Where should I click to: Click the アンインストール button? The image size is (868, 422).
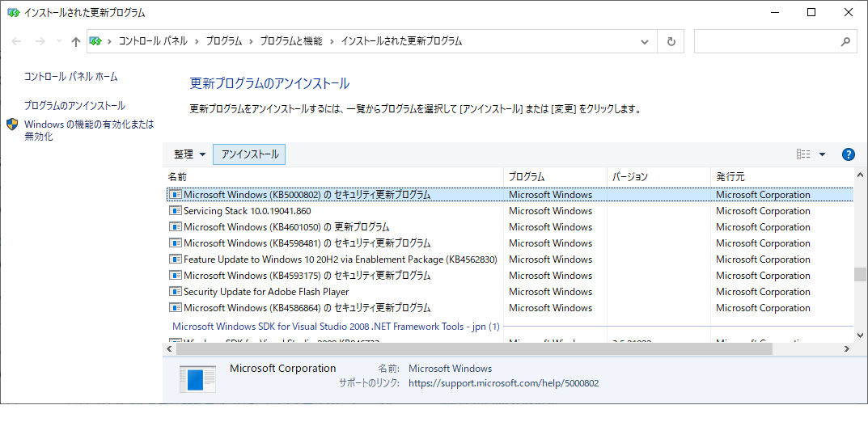click(x=250, y=154)
